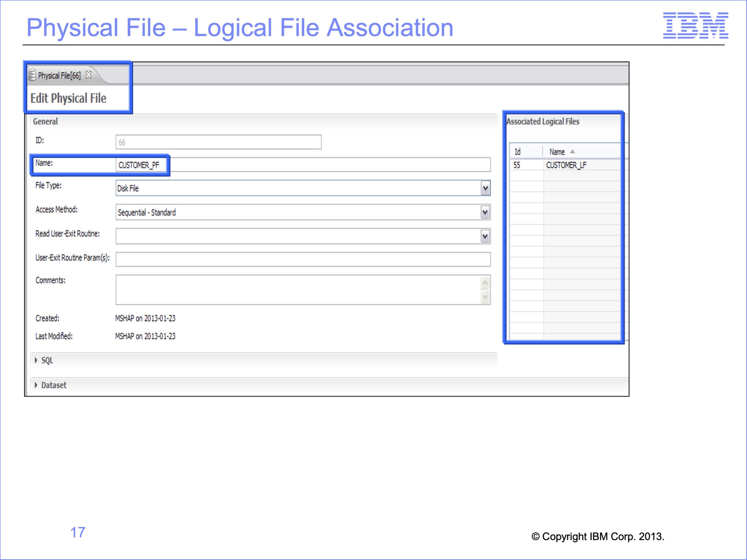
Task: Click the disabled ID field showing 66
Action: pyautogui.click(x=219, y=142)
